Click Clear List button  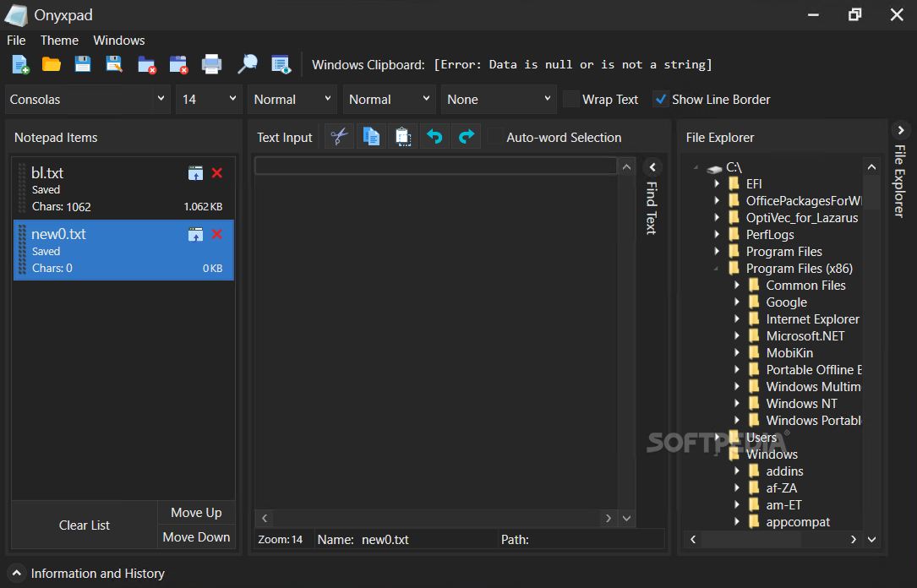click(85, 525)
